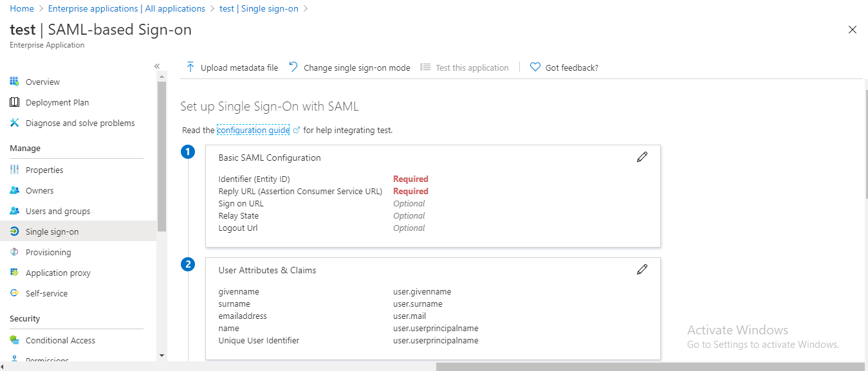Click Change single sign-on mode label

tap(357, 68)
